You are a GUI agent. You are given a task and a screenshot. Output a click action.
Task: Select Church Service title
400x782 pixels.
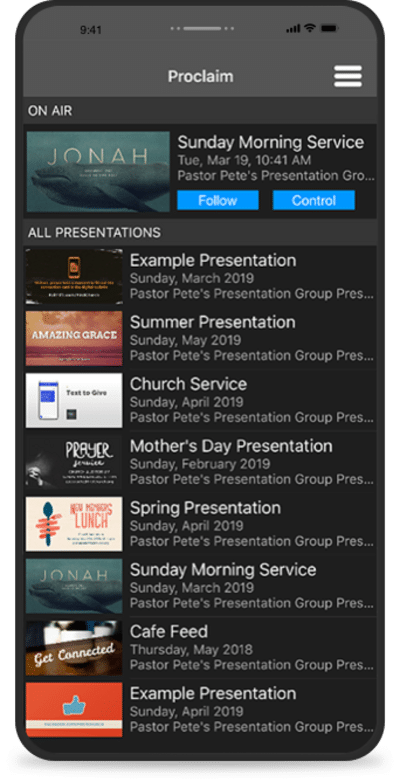(189, 384)
